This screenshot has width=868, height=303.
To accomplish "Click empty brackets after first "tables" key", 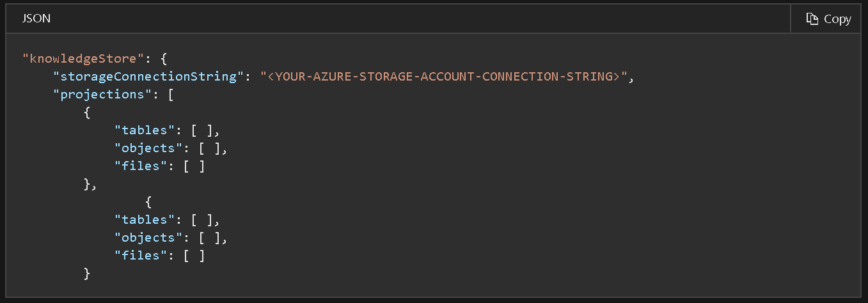I will tap(205, 130).
